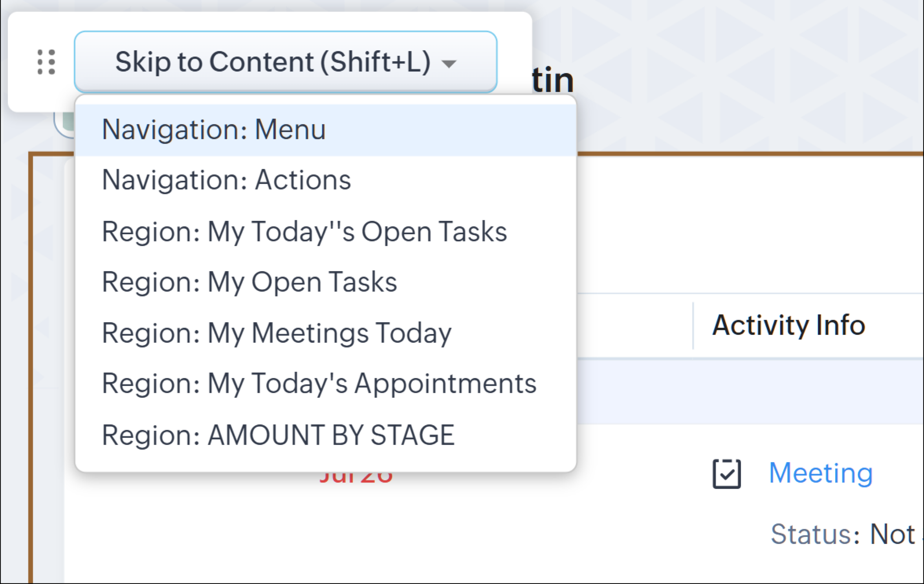924x584 pixels.
Task: Click the Status: Not text under Meeting
Action: pos(842,534)
